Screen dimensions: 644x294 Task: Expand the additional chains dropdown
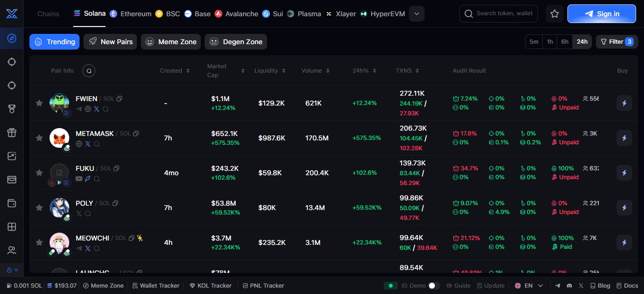pyautogui.click(x=417, y=14)
